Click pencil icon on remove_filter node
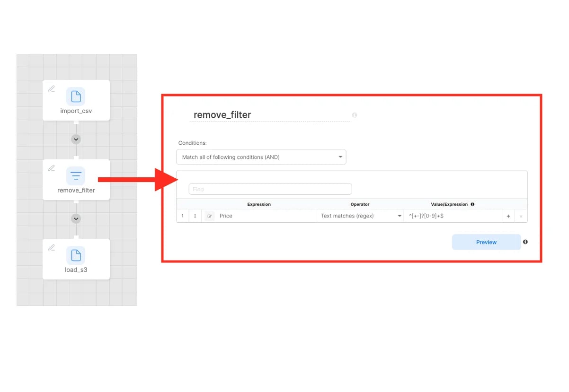 (x=52, y=168)
